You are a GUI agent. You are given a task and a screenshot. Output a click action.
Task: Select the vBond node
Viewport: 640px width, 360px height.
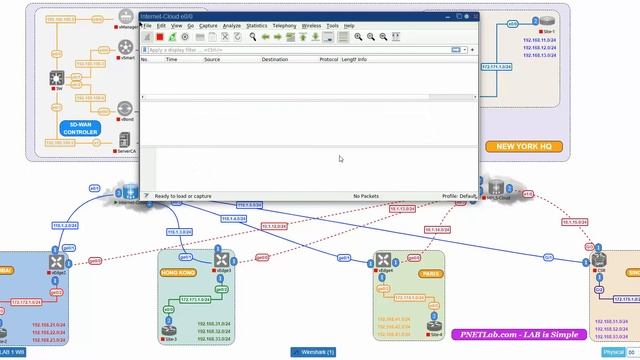pos(125,109)
